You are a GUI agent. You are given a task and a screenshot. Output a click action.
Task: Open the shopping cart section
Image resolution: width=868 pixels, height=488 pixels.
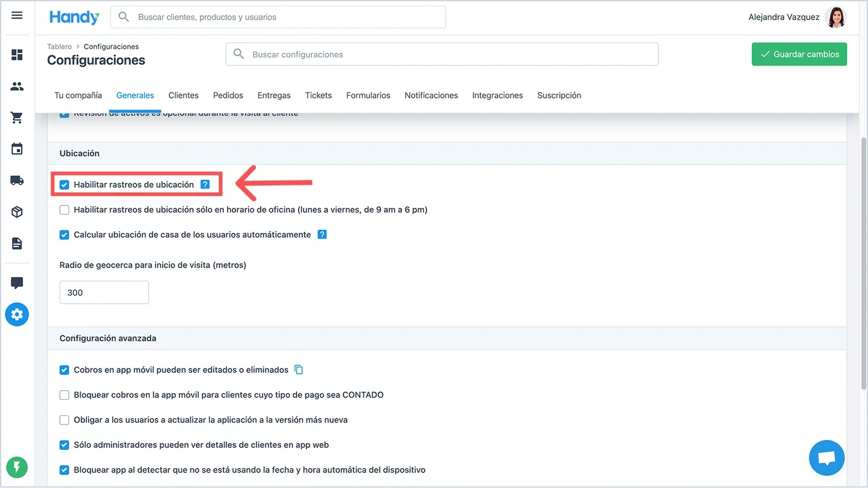pos(17,117)
